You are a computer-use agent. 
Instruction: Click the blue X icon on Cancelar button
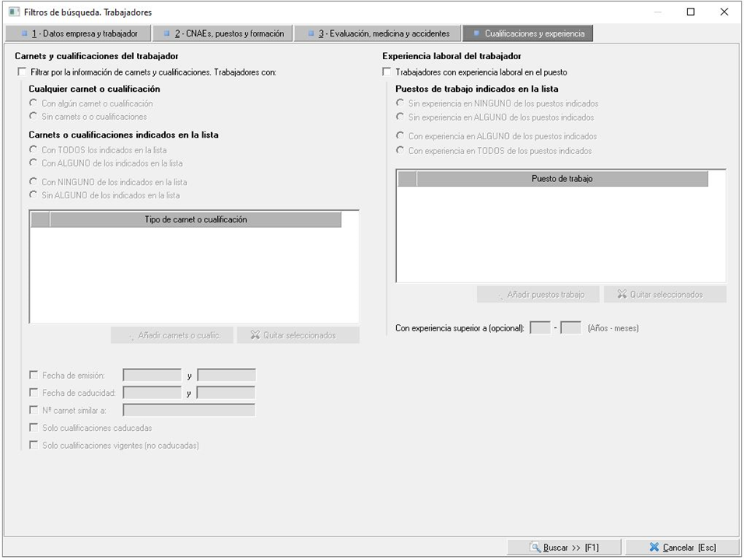click(655, 548)
